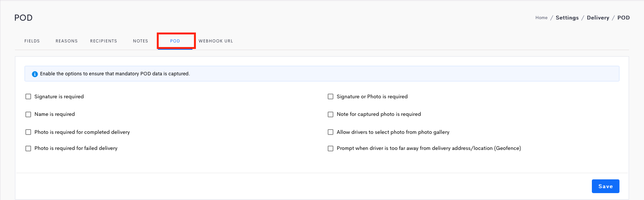This screenshot has height=200, width=644.
Task: Open Settings from the breadcrumb trail
Action: pos(567,18)
